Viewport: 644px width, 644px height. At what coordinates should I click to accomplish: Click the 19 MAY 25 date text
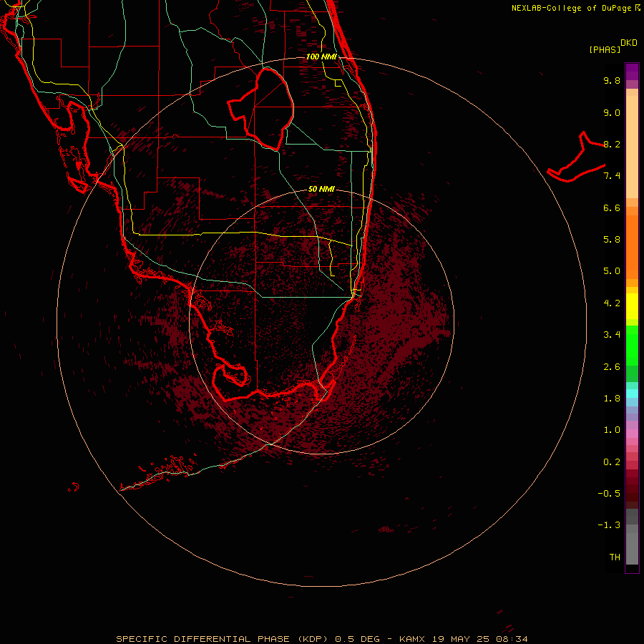459,639
